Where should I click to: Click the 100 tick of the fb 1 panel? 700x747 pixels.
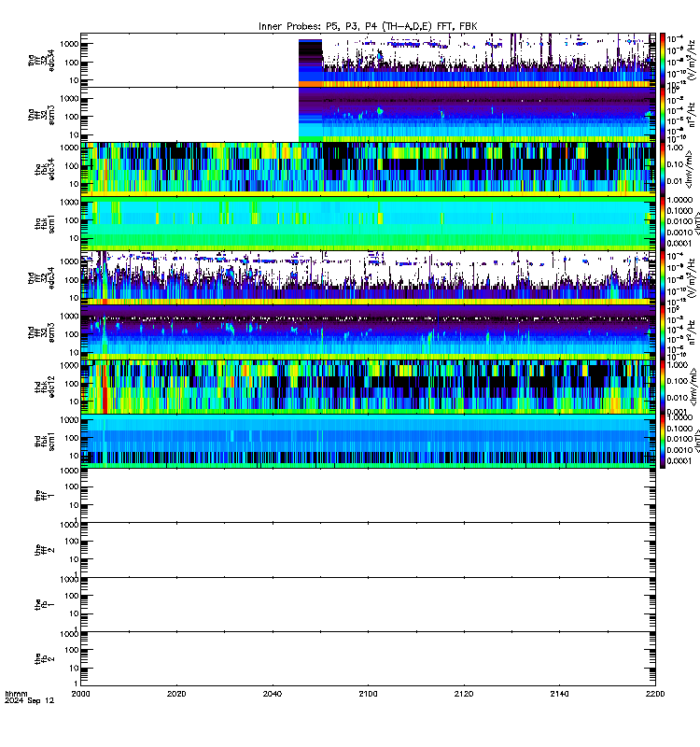[x=72, y=596]
